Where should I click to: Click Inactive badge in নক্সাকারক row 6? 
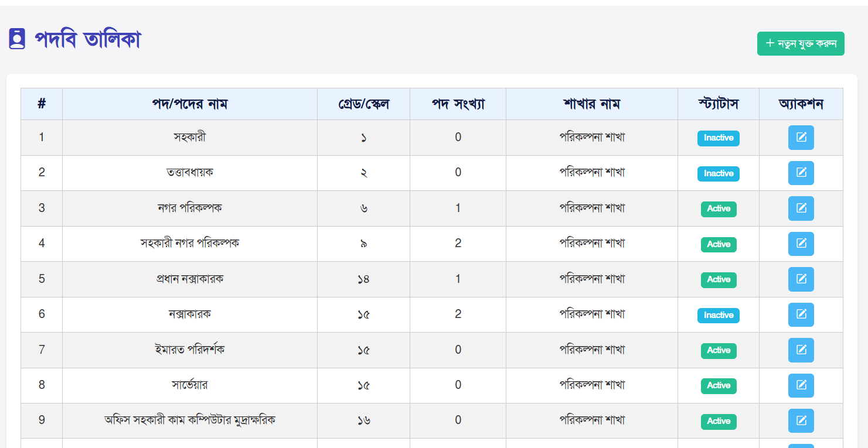(718, 315)
